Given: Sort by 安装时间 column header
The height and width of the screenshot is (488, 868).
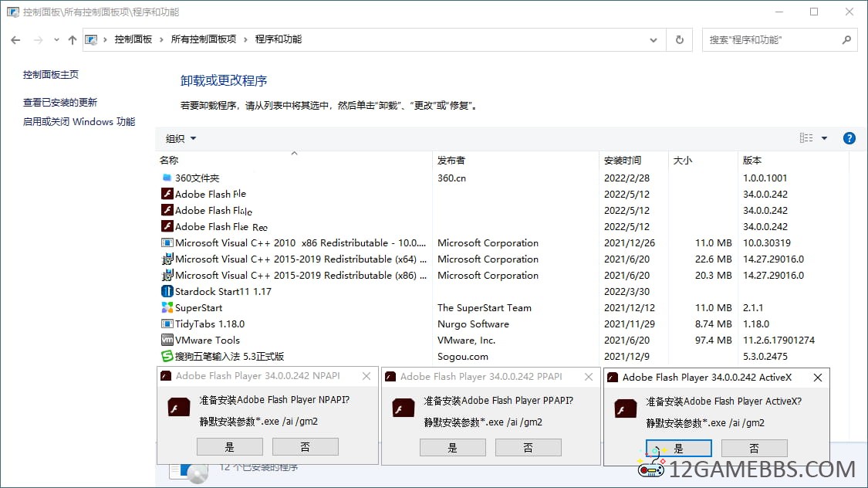Looking at the screenshot, I should (622, 160).
